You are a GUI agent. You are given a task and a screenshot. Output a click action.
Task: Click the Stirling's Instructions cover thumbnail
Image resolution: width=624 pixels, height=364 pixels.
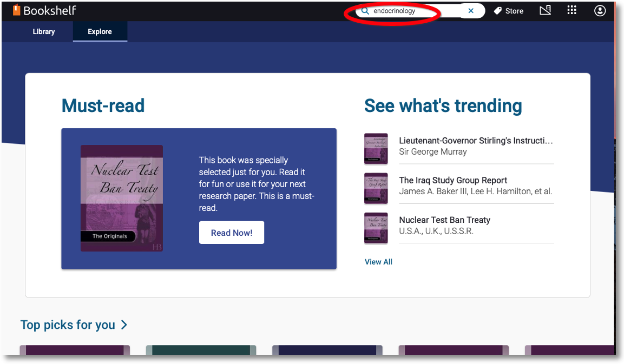tap(376, 149)
